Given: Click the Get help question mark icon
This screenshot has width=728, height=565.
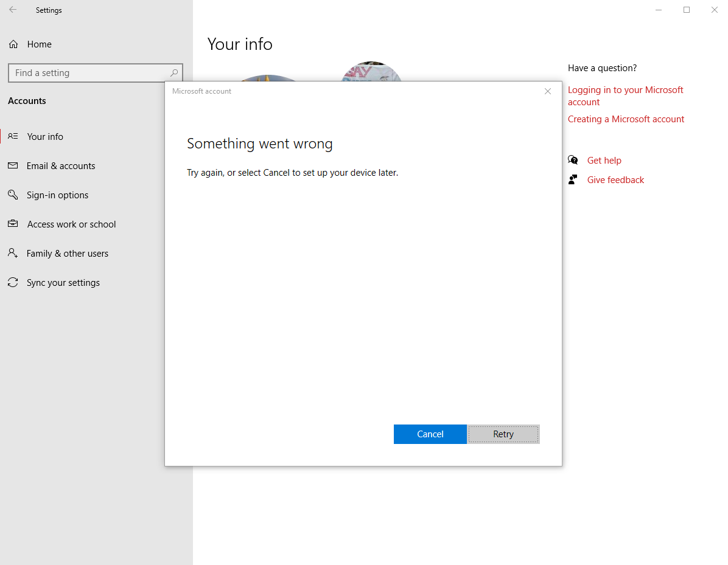Looking at the screenshot, I should [573, 159].
